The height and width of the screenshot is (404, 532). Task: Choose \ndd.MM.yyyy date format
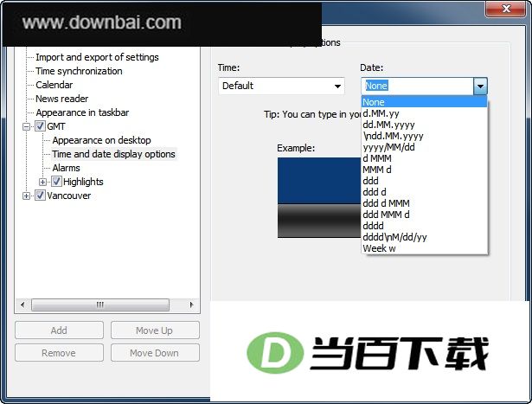click(425, 136)
